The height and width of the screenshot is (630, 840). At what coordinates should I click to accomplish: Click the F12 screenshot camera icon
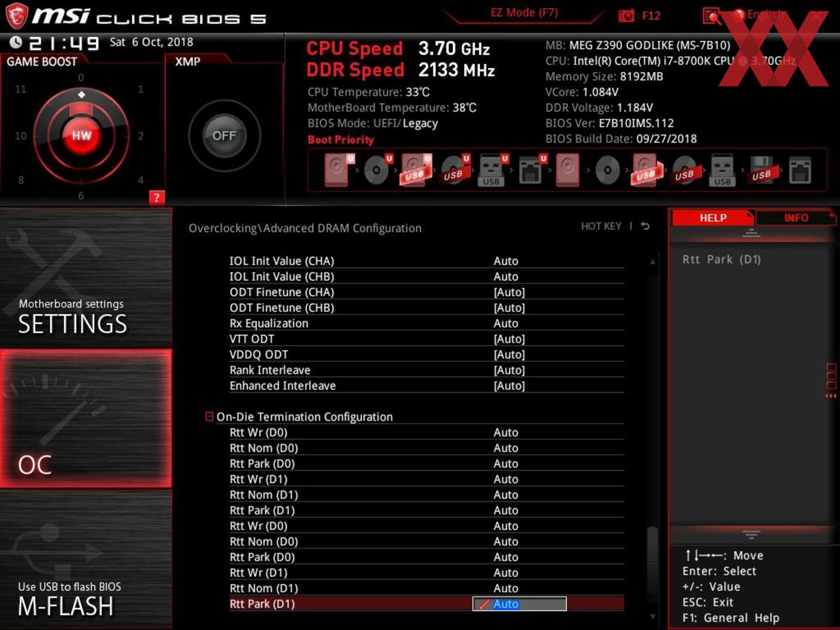tap(626, 15)
